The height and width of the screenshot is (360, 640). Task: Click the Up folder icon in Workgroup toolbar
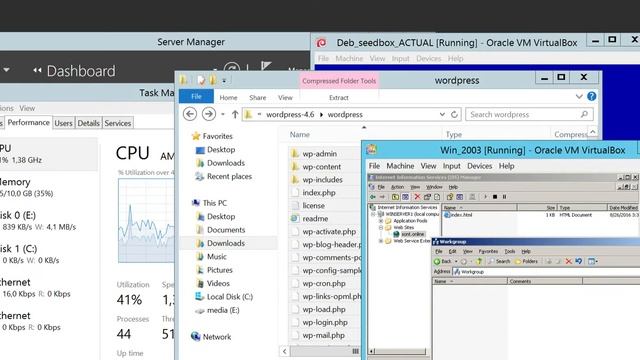[479, 261]
